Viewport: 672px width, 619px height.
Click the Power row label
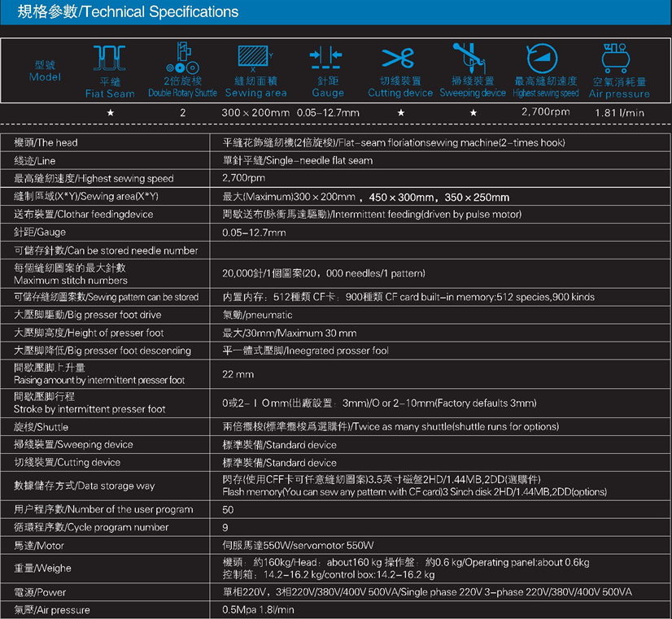pyautogui.click(x=40, y=592)
